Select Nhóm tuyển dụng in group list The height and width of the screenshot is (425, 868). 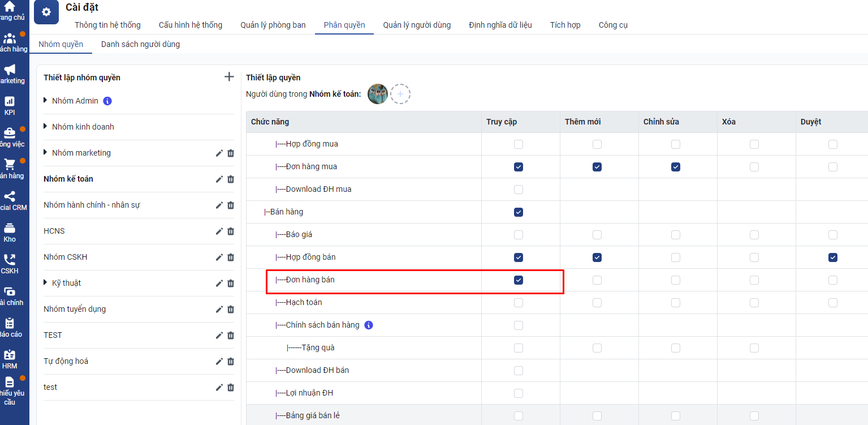point(75,309)
